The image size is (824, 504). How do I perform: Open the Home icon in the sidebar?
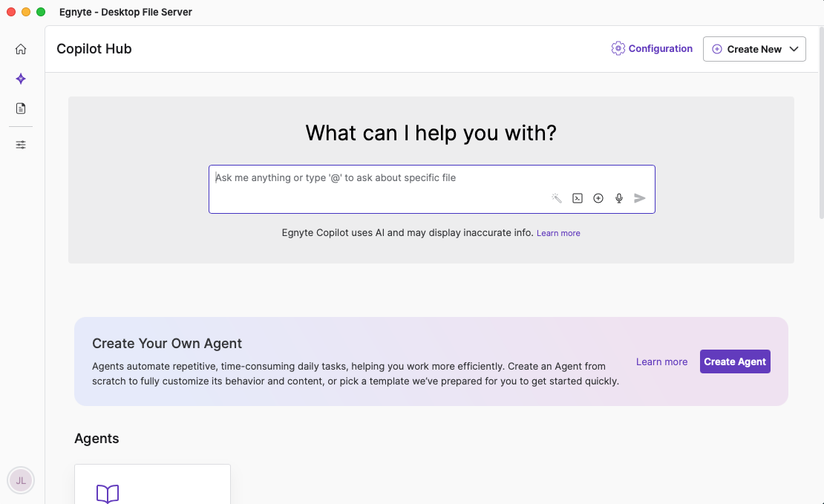[x=21, y=49]
